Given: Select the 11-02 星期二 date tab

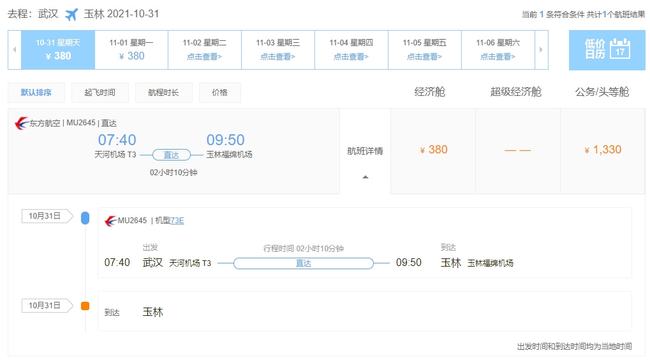Looking at the screenshot, I should pos(205,50).
